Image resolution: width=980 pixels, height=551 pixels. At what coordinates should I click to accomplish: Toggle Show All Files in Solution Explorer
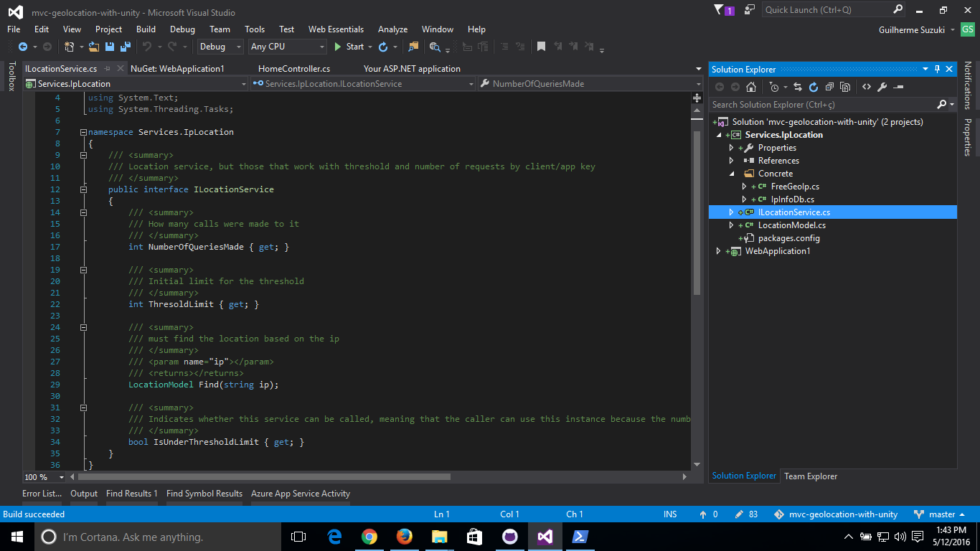(x=845, y=87)
